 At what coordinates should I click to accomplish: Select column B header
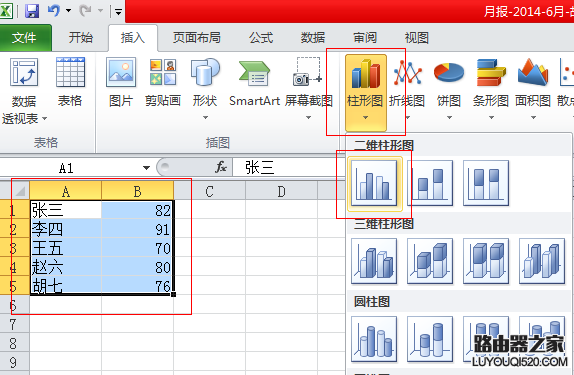(x=137, y=191)
